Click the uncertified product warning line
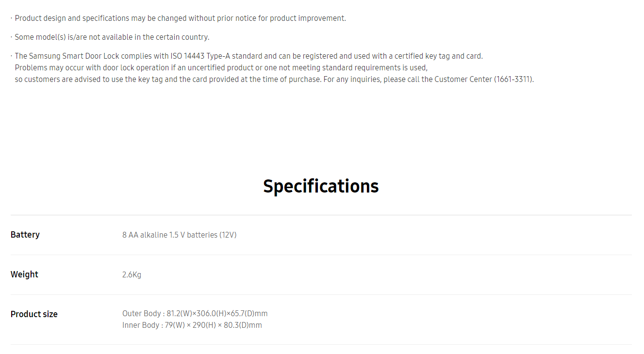The width and height of the screenshot is (644, 354). click(x=221, y=68)
